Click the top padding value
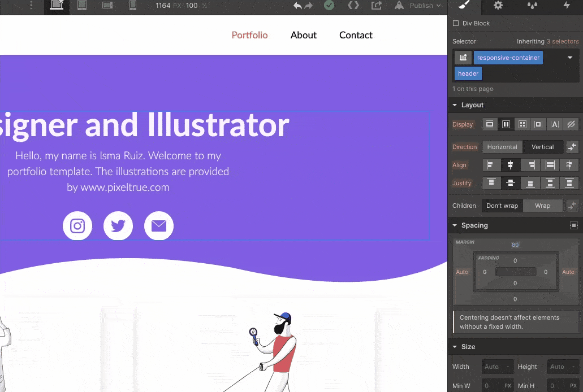The image size is (583, 392). [x=515, y=260]
